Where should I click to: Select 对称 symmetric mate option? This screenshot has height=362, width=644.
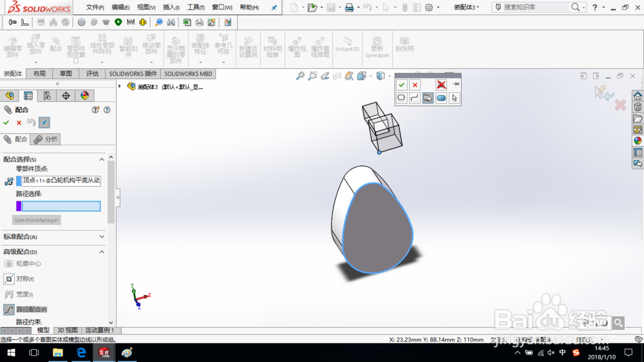19,279
